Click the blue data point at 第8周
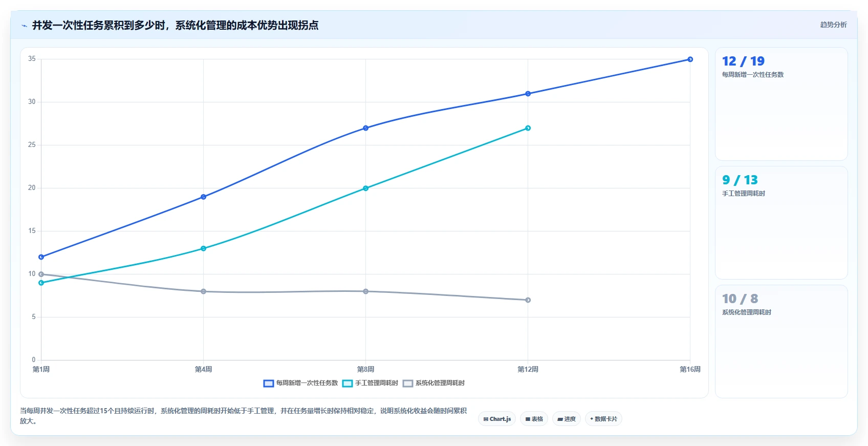Image resolution: width=868 pixels, height=446 pixels. (366, 128)
